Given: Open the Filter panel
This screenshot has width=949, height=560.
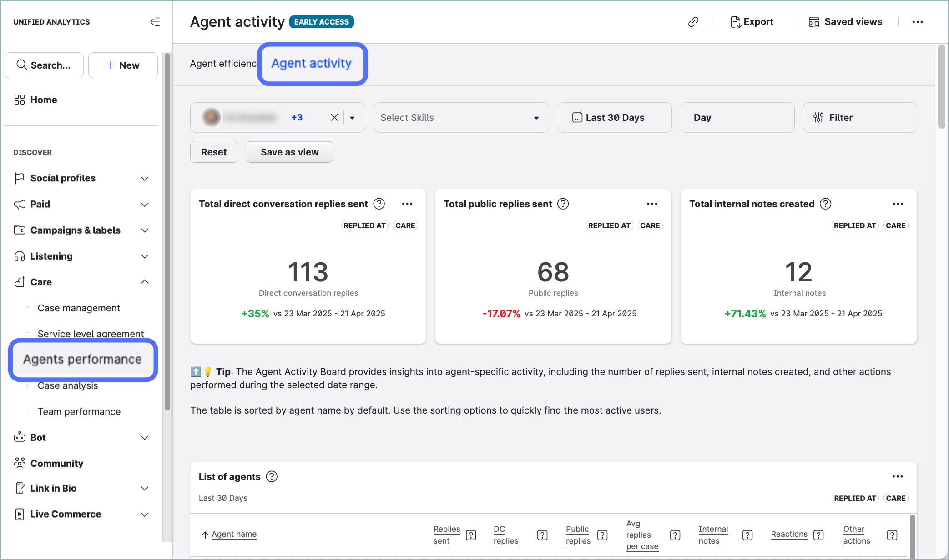Looking at the screenshot, I should (859, 118).
